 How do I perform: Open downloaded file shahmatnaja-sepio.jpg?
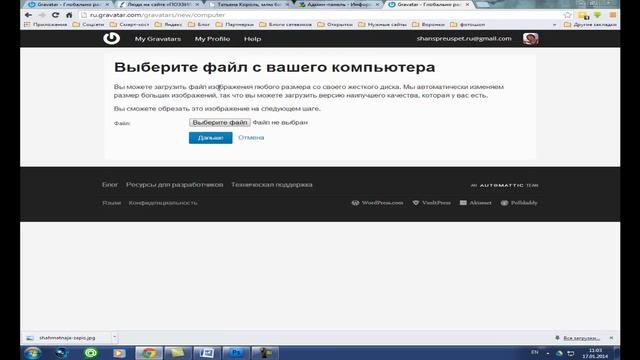click(66, 338)
